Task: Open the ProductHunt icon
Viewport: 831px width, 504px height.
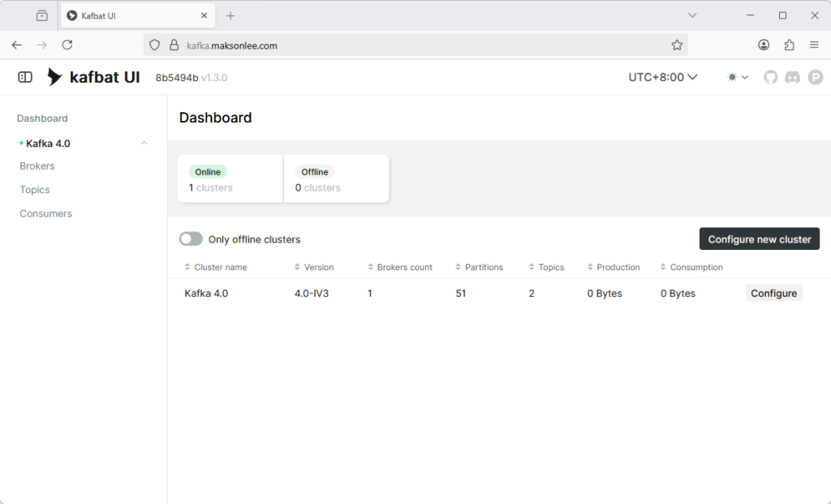Action: click(815, 77)
